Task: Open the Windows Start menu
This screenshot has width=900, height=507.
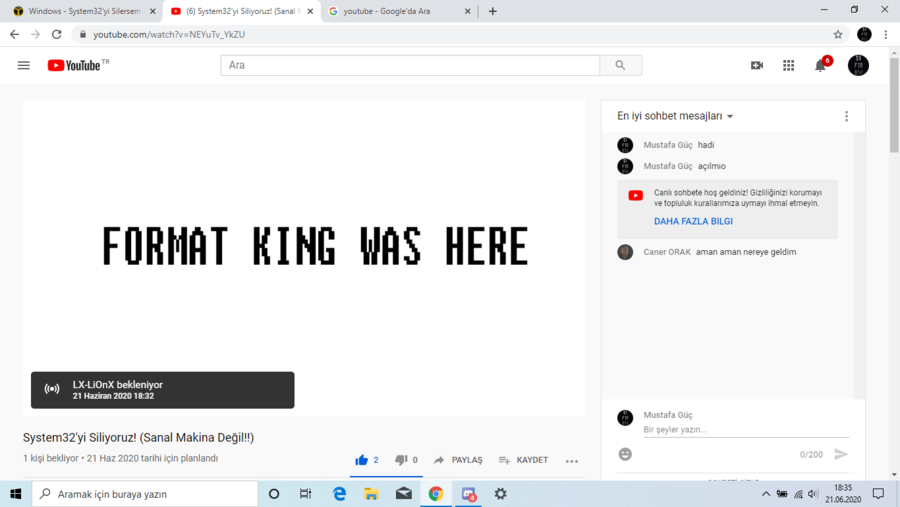Action: (15, 494)
